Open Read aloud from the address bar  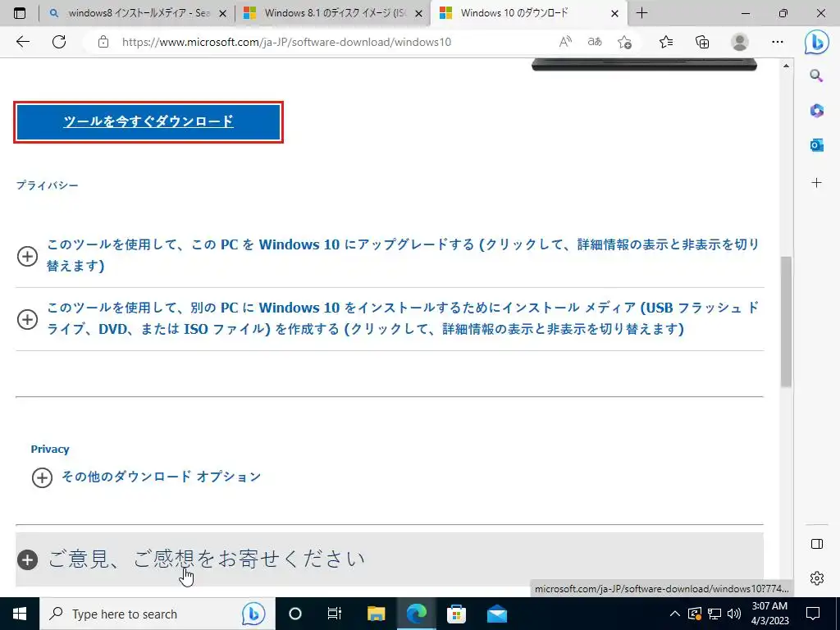tap(565, 42)
